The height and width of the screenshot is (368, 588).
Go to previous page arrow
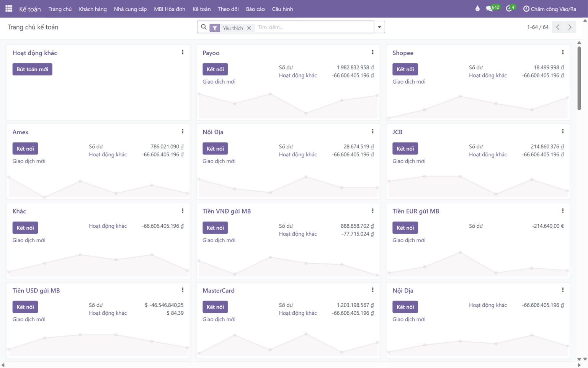[x=558, y=27]
